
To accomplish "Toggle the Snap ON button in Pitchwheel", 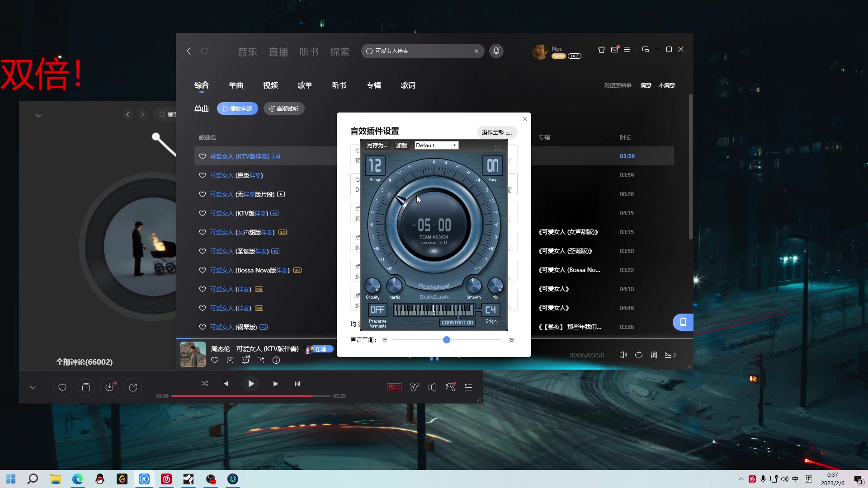I will point(492,166).
